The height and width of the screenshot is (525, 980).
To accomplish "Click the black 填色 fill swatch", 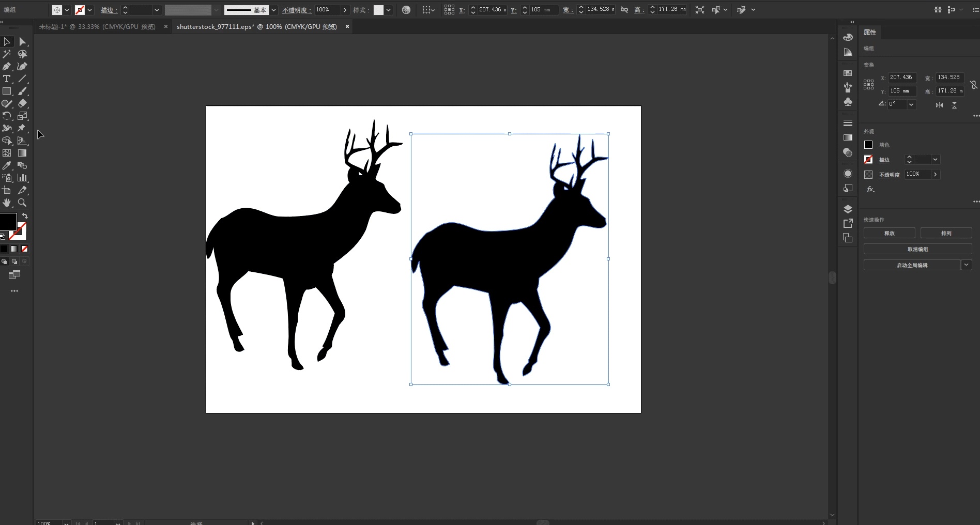I will (x=868, y=145).
